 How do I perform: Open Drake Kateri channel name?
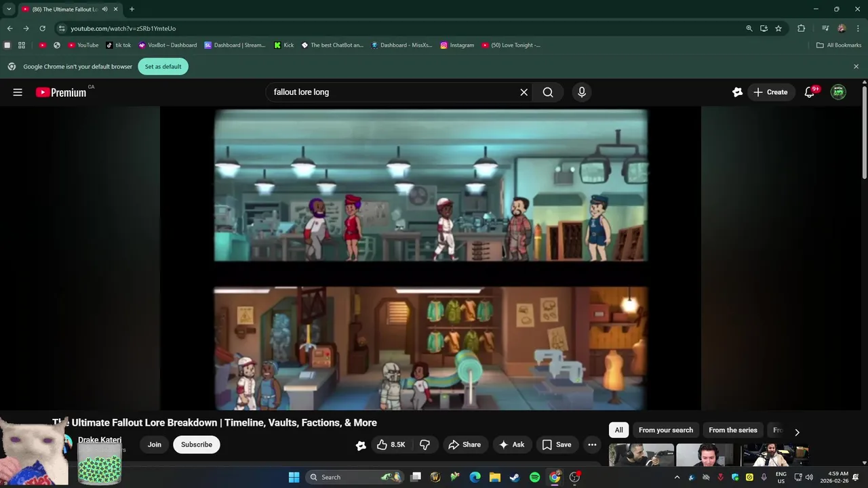[x=100, y=440]
